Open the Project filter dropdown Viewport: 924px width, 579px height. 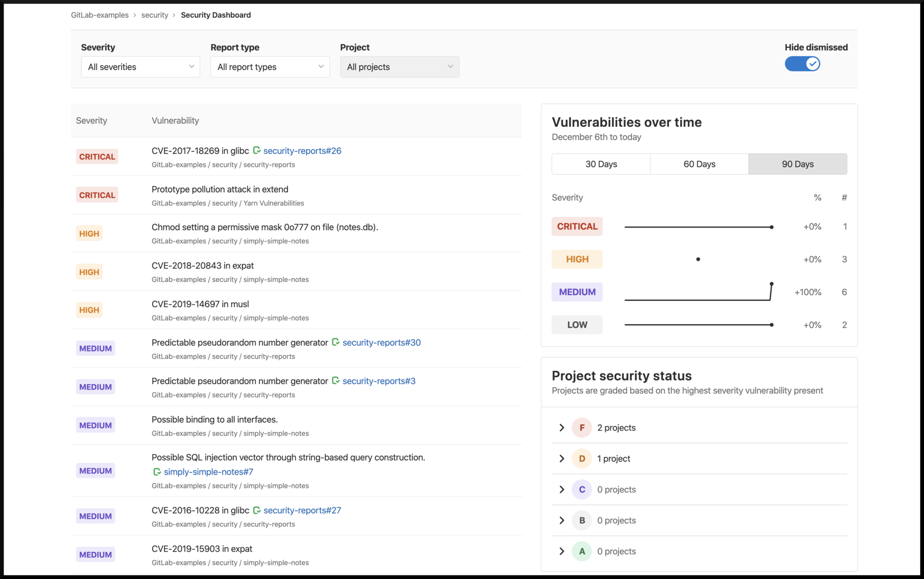[399, 67]
